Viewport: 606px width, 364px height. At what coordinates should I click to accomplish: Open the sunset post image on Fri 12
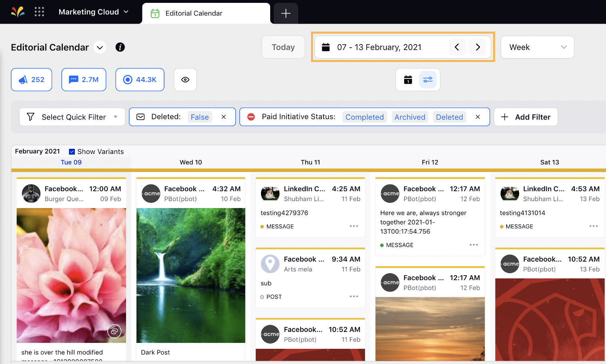[x=430, y=329]
